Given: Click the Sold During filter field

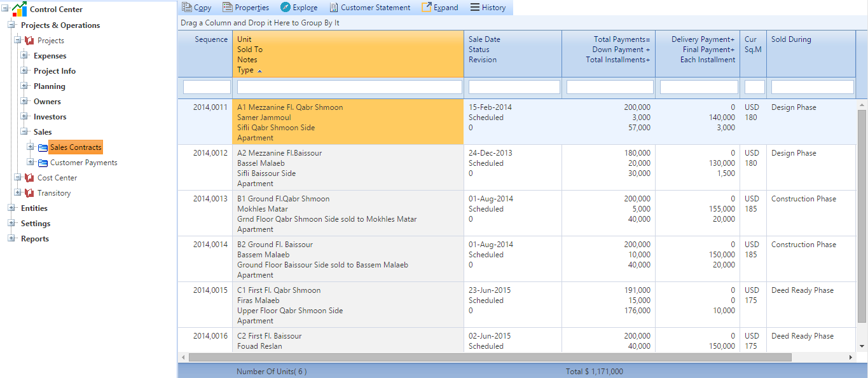Looking at the screenshot, I should pos(813,87).
